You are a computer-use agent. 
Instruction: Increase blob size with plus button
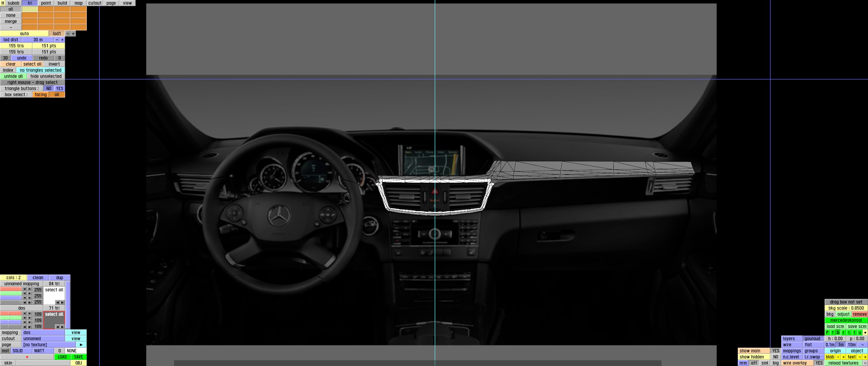tap(844, 357)
